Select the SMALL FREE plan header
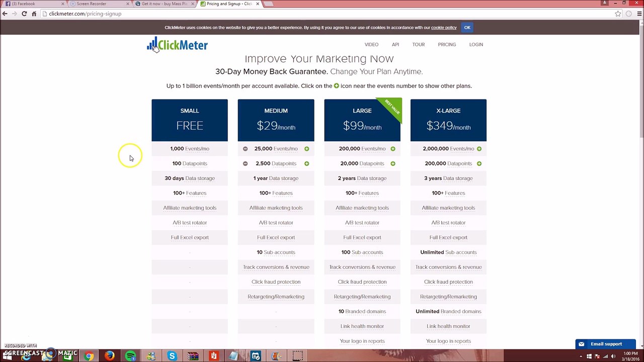The image size is (644, 362). click(190, 120)
